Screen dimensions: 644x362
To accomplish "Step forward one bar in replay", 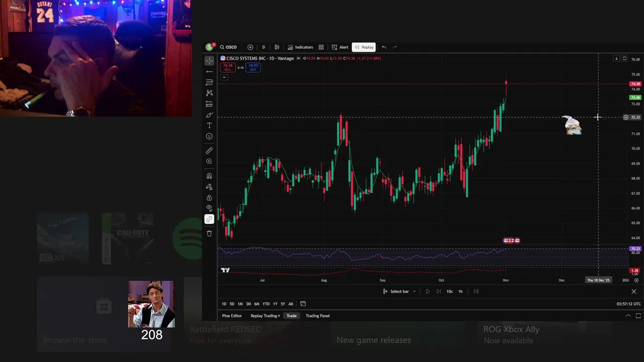I will point(439,292).
